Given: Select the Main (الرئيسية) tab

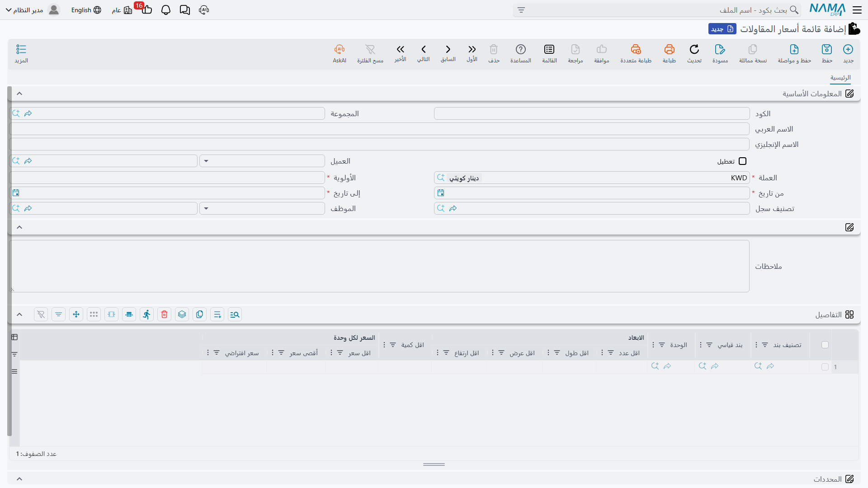Looking at the screenshot, I should coord(840,78).
